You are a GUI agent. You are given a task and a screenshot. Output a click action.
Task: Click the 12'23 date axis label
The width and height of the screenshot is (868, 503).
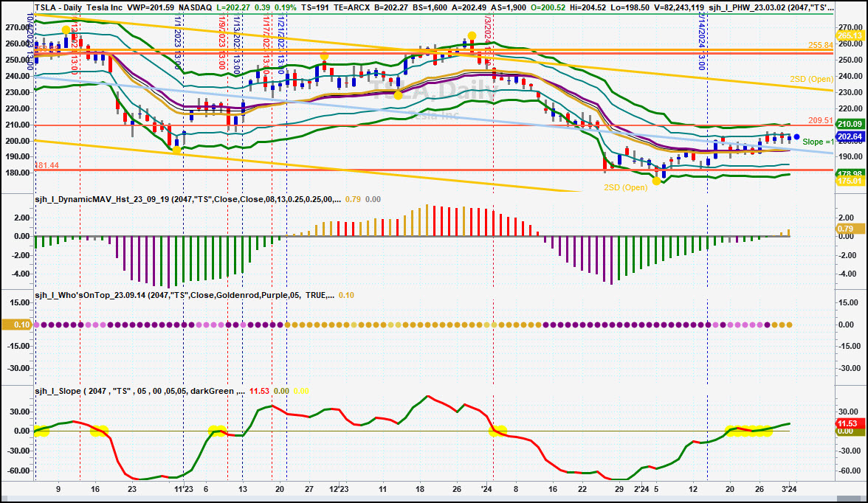pos(339,489)
